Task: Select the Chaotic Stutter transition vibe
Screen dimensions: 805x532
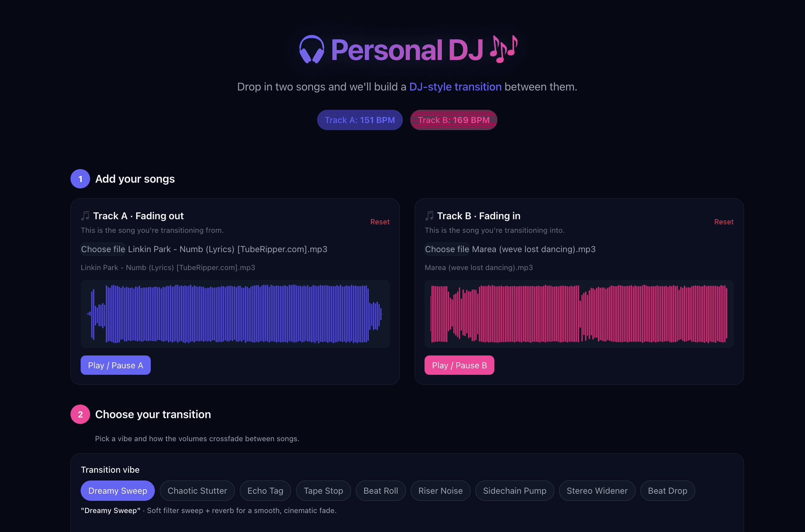Action: point(197,491)
